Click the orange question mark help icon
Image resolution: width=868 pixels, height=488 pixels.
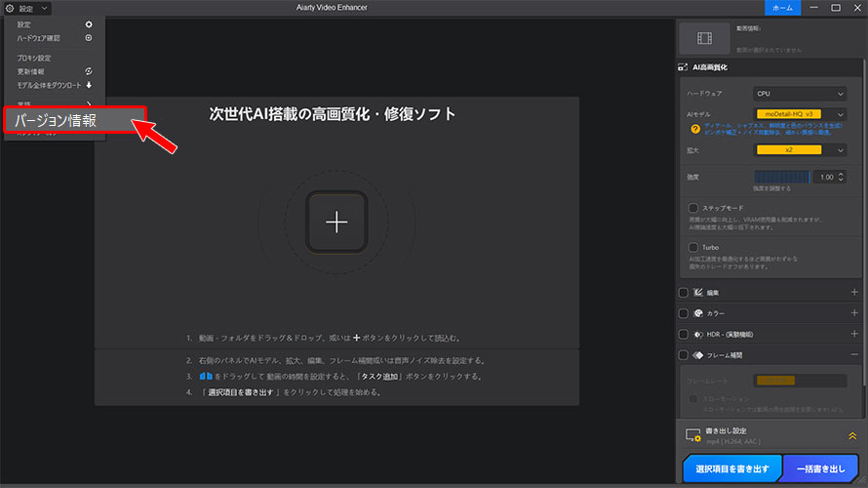point(695,129)
